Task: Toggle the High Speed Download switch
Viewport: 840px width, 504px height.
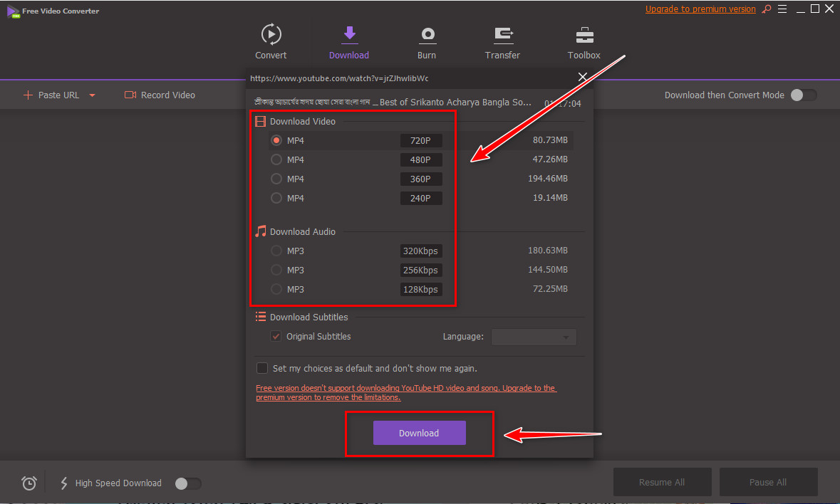Action: [x=188, y=483]
